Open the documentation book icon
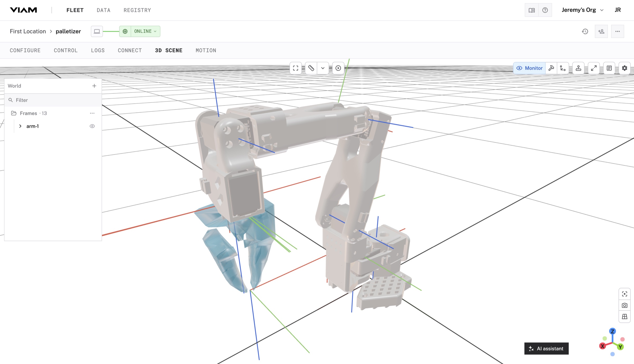Screen dimensions: 634x364 (x=532, y=10)
